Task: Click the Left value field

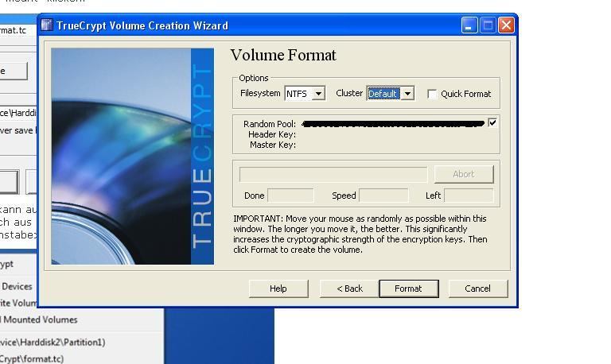Action: click(469, 196)
